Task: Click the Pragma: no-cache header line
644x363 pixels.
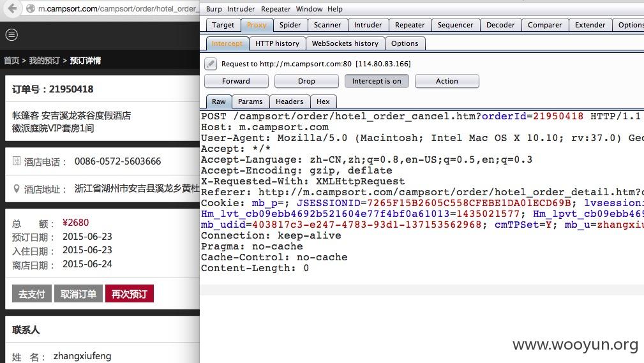Action: point(251,246)
